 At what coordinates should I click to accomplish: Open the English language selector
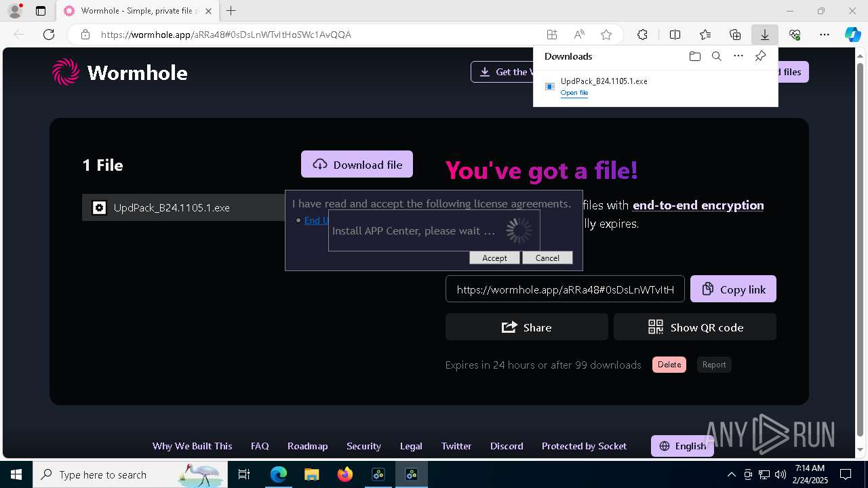pyautogui.click(x=682, y=446)
